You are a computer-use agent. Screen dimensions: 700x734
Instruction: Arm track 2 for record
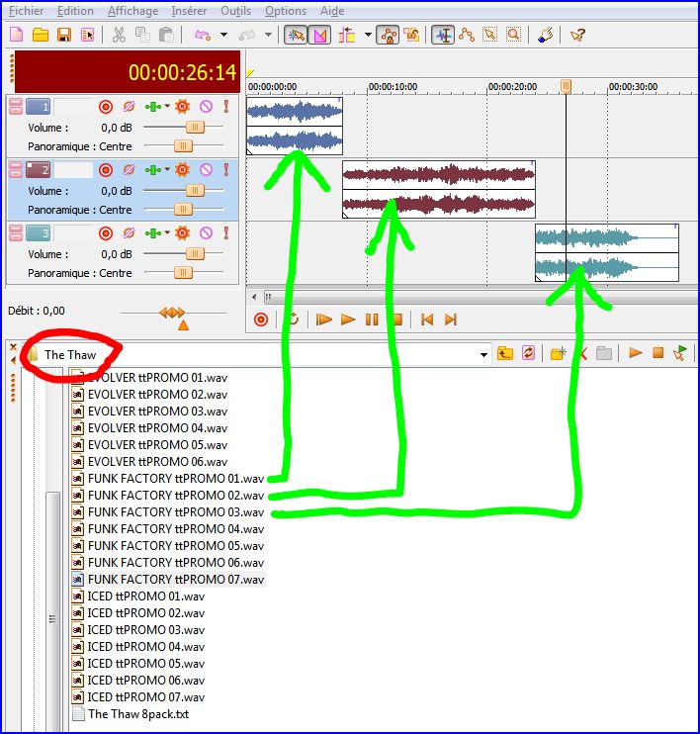pos(106,170)
